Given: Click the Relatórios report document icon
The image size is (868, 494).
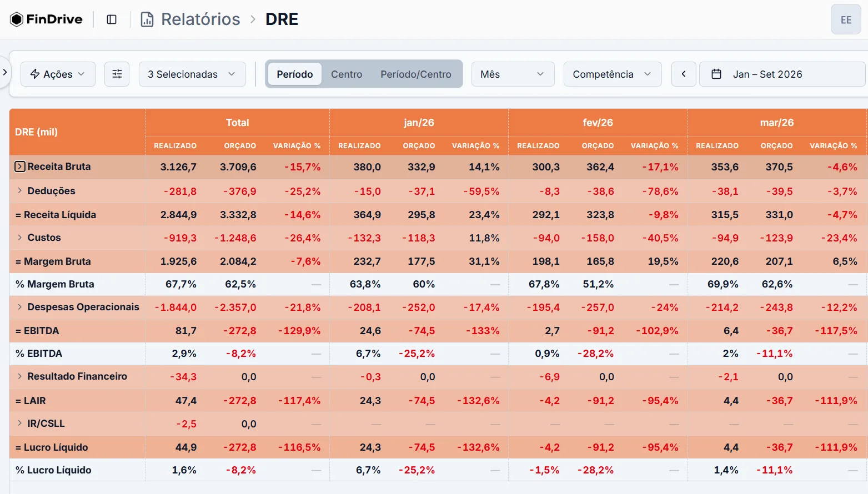Looking at the screenshot, I should click(x=147, y=19).
